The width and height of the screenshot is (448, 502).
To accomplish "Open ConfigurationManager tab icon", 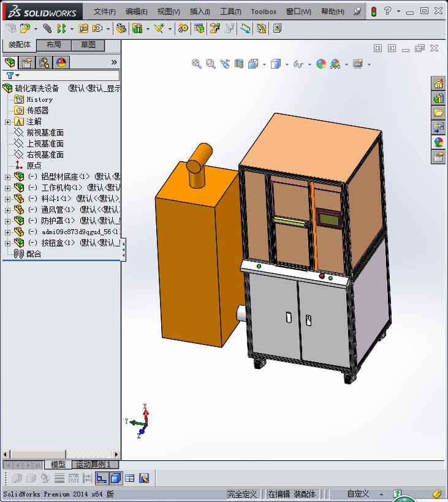I will point(44,62).
